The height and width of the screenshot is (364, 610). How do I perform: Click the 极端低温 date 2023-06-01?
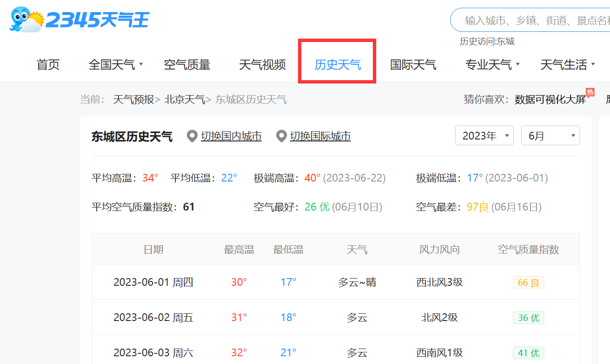(517, 178)
